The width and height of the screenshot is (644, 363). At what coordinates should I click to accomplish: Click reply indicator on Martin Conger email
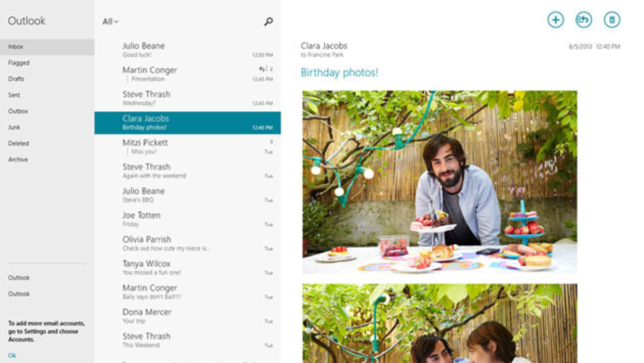pyautogui.click(x=262, y=69)
